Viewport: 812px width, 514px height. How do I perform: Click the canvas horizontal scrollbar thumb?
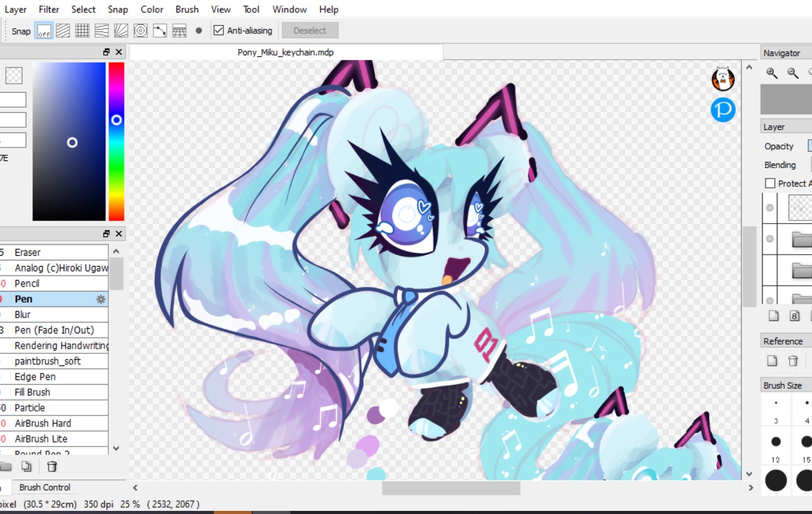pos(451,488)
